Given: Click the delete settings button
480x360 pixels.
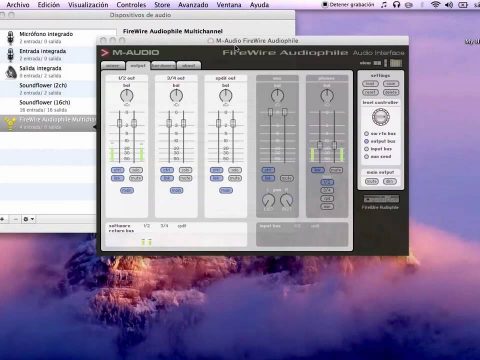Looking at the screenshot, I should tap(391, 92).
